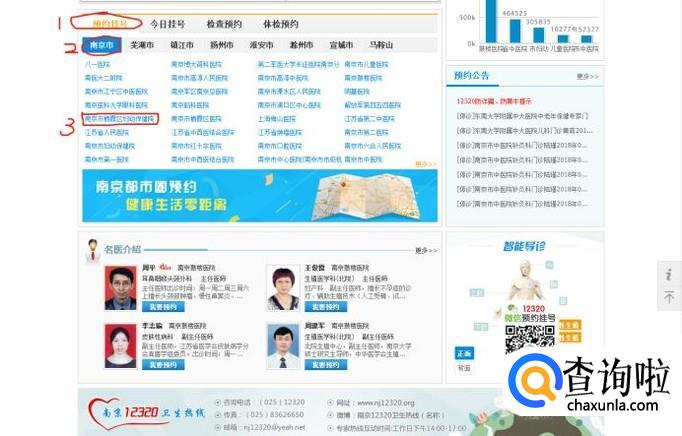Open the 体检预约 tab
The width and height of the screenshot is (682, 436).
[x=281, y=24]
